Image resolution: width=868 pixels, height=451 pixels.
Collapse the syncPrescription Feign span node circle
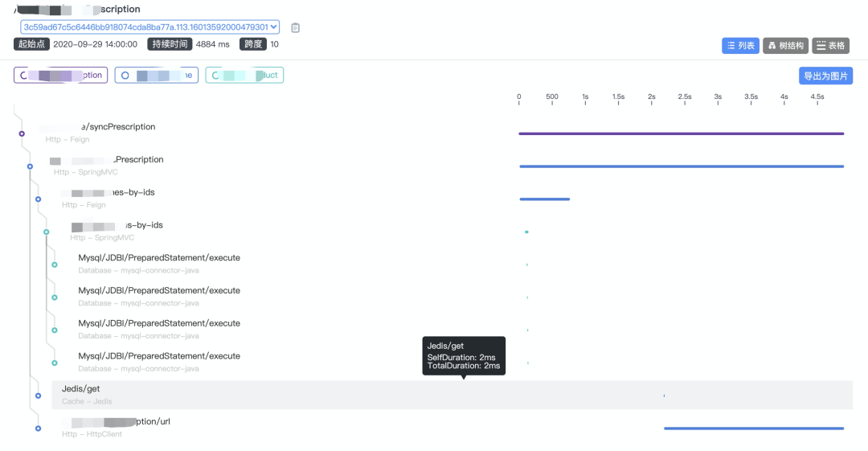tap(22, 133)
